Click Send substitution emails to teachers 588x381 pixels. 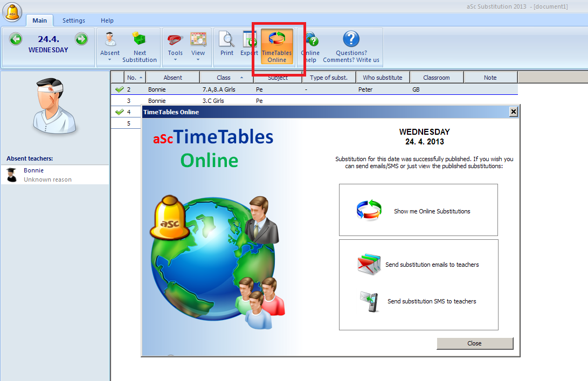pos(432,265)
